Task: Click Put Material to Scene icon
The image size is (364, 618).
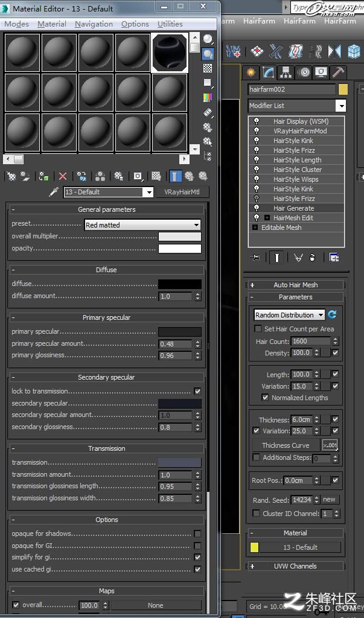Action: pyautogui.click(x=25, y=176)
